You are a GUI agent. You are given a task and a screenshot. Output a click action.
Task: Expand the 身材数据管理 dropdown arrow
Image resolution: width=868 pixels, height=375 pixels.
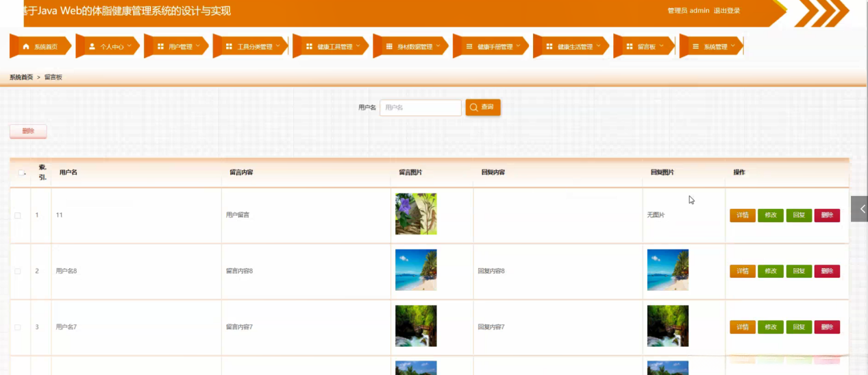438,46
